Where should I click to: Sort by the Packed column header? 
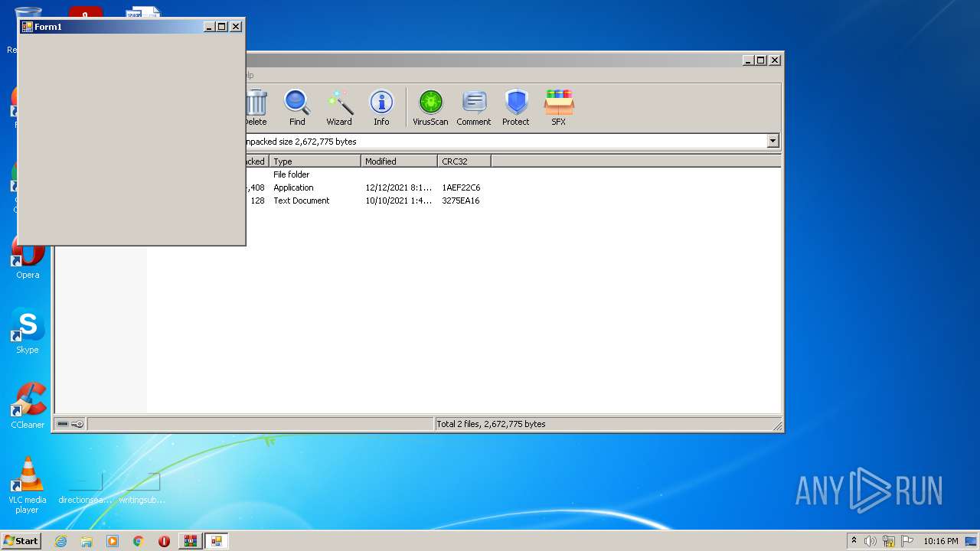256,161
